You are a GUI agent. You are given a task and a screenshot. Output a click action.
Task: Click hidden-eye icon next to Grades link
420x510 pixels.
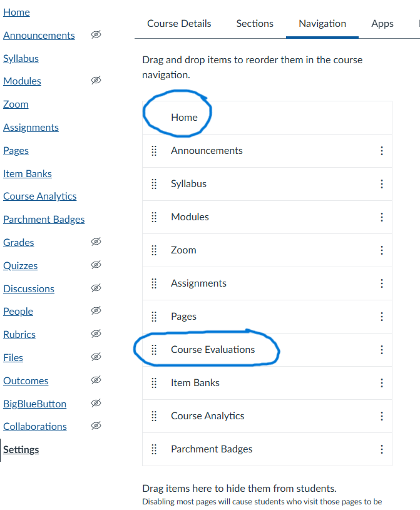point(96,242)
